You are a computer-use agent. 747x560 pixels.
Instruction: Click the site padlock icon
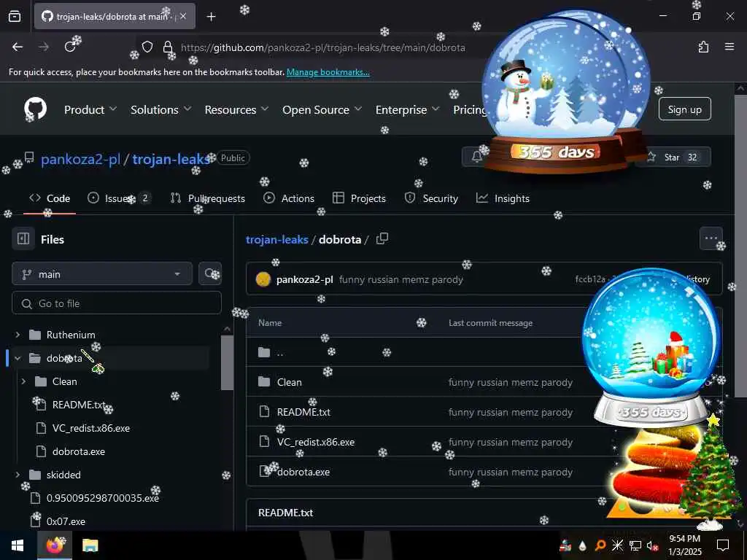pyautogui.click(x=168, y=47)
